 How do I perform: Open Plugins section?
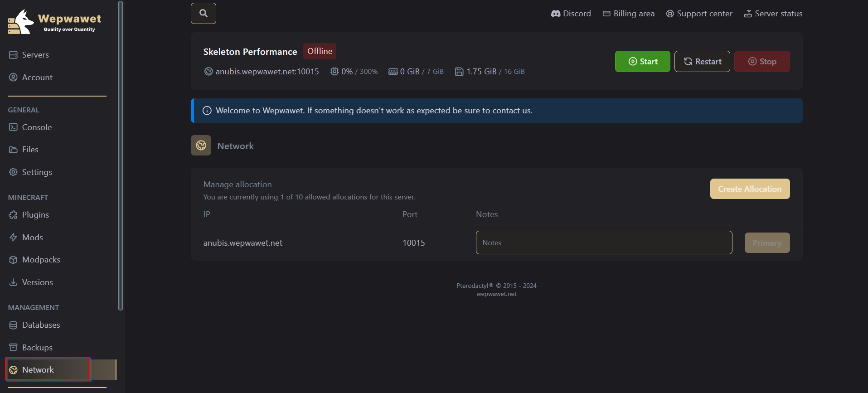(x=29, y=215)
